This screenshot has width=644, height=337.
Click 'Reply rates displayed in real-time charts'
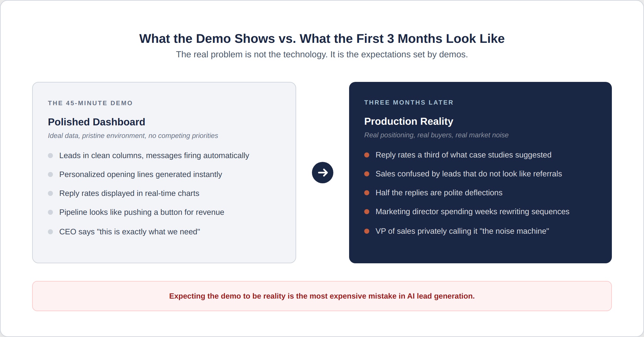click(129, 193)
